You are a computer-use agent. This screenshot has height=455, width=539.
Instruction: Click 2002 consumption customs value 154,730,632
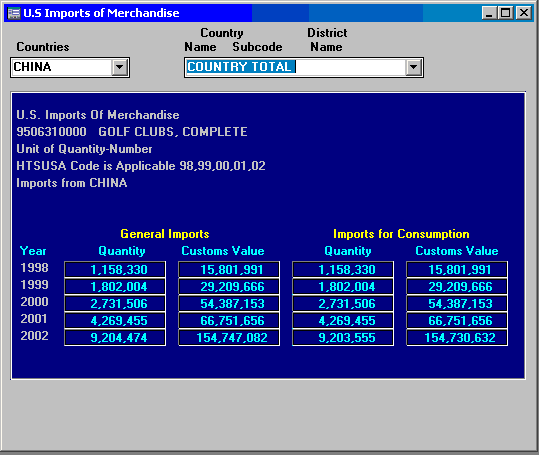pyautogui.click(x=457, y=337)
